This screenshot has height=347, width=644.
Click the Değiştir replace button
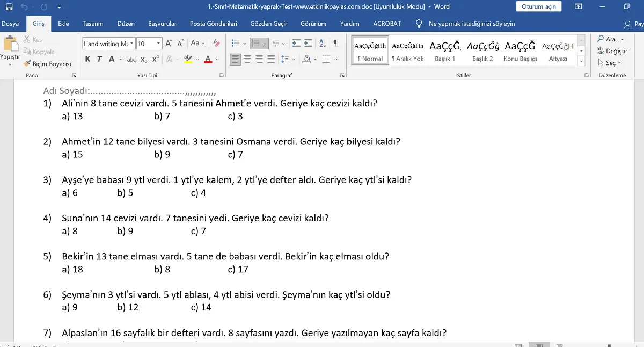click(612, 51)
